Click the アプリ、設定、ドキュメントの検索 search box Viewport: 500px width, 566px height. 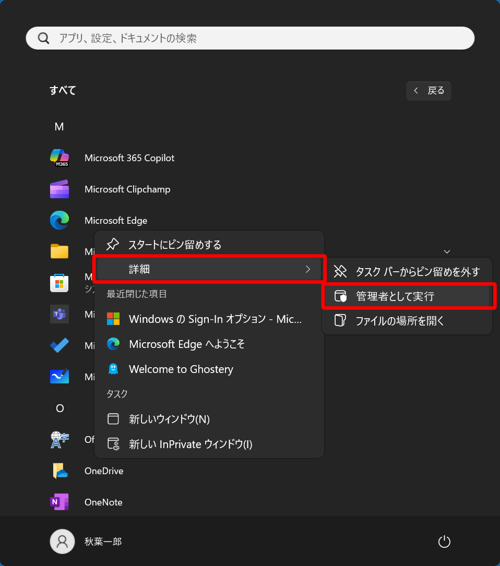tap(250, 38)
